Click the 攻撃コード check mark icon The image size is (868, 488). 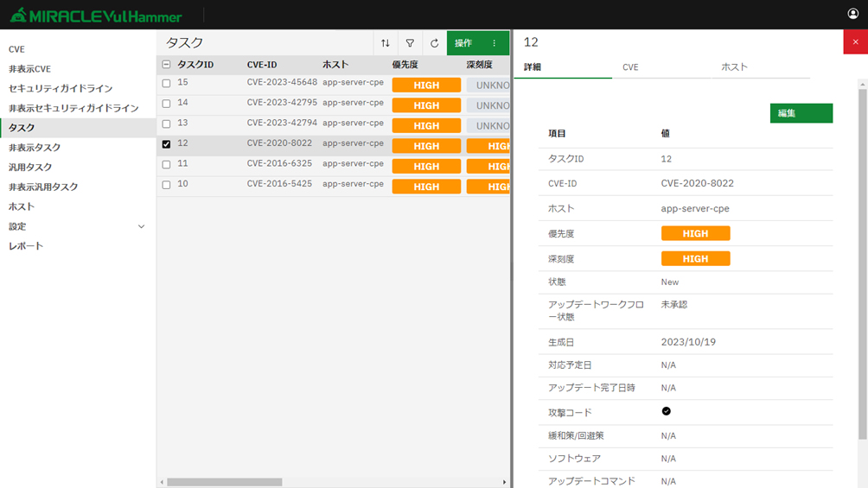point(666,411)
